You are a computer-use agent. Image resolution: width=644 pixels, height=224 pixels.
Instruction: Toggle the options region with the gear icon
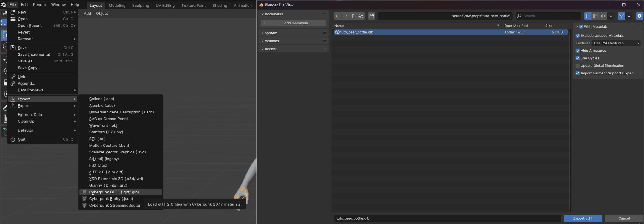(x=639, y=16)
